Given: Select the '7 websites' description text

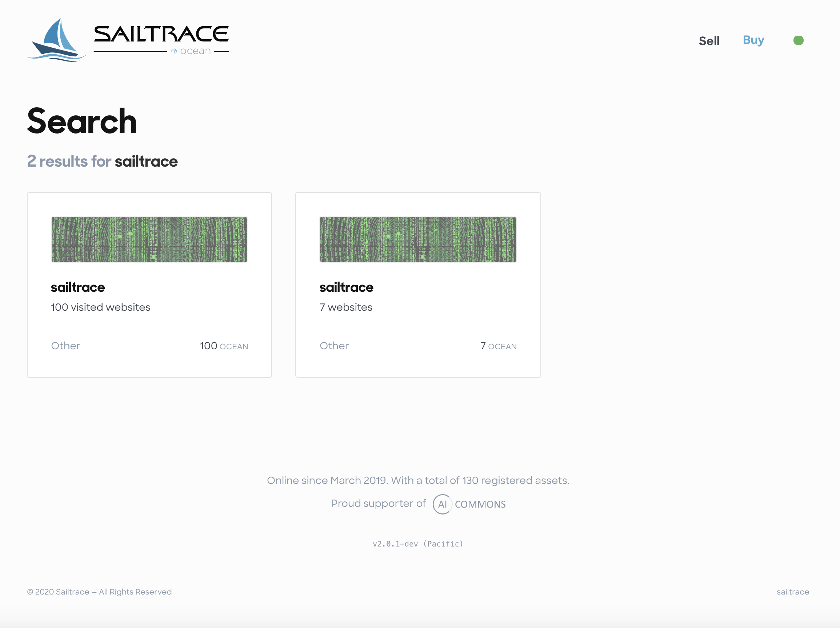Looking at the screenshot, I should [346, 307].
